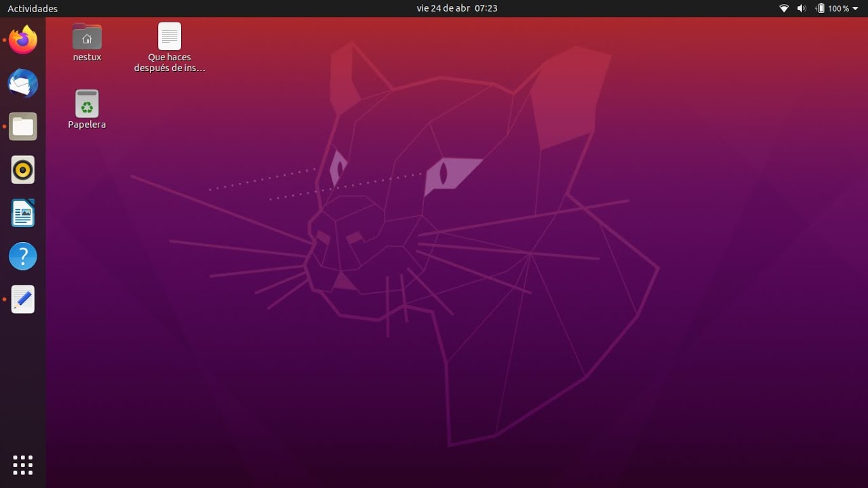Open LibreOffice Writer from the dock
This screenshot has height=488, width=868.
coord(23,213)
